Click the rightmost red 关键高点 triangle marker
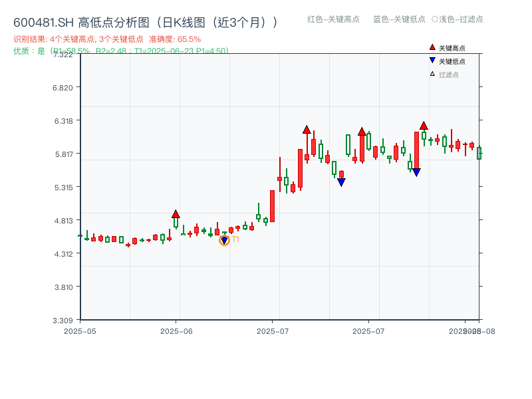532x399 pixels. coord(424,125)
